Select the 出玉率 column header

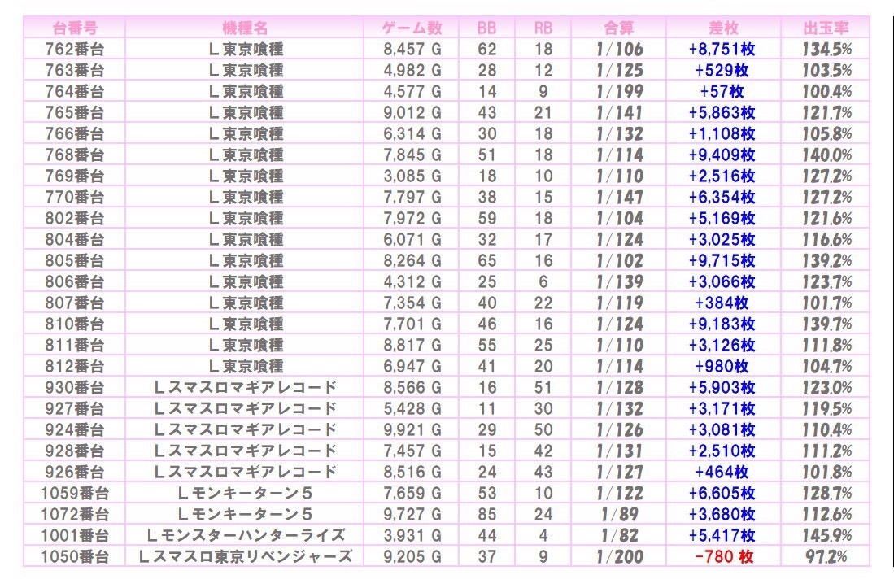pos(826,28)
